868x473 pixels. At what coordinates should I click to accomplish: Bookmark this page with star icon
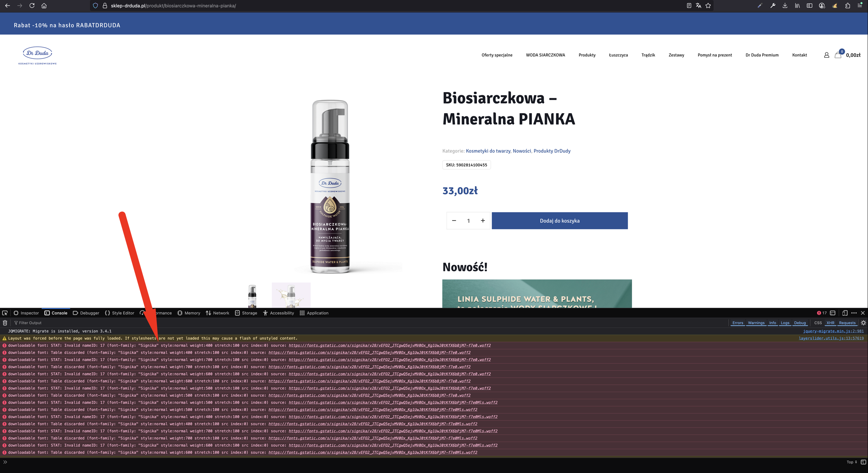(708, 6)
